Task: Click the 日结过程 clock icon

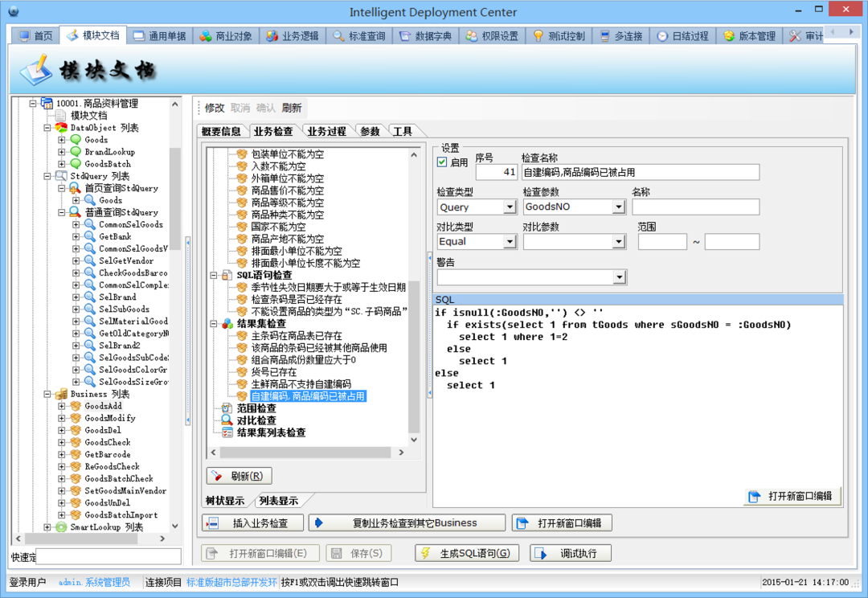Action: pyautogui.click(x=662, y=36)
